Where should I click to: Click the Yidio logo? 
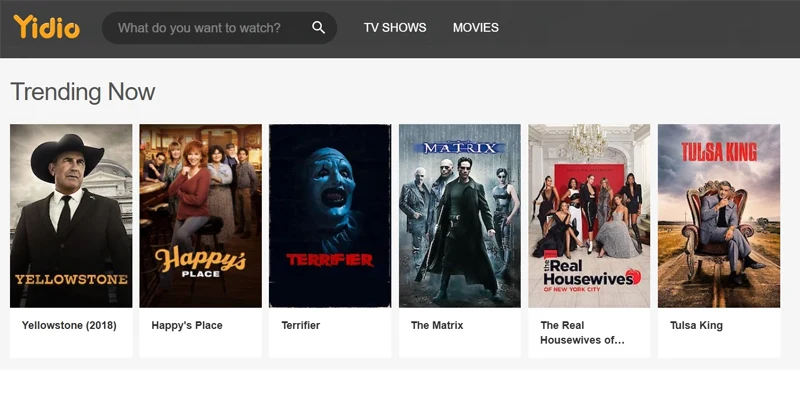tap(46, 27)
